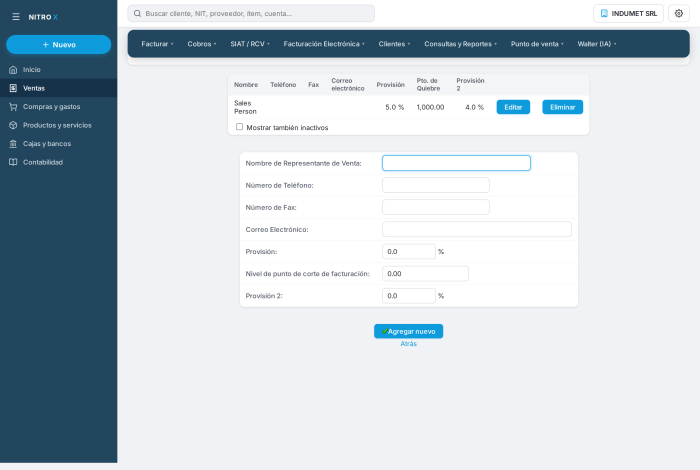700x470 pixels.
Task: Toggle the hamburger menu icon
Action: pos(16,17)
